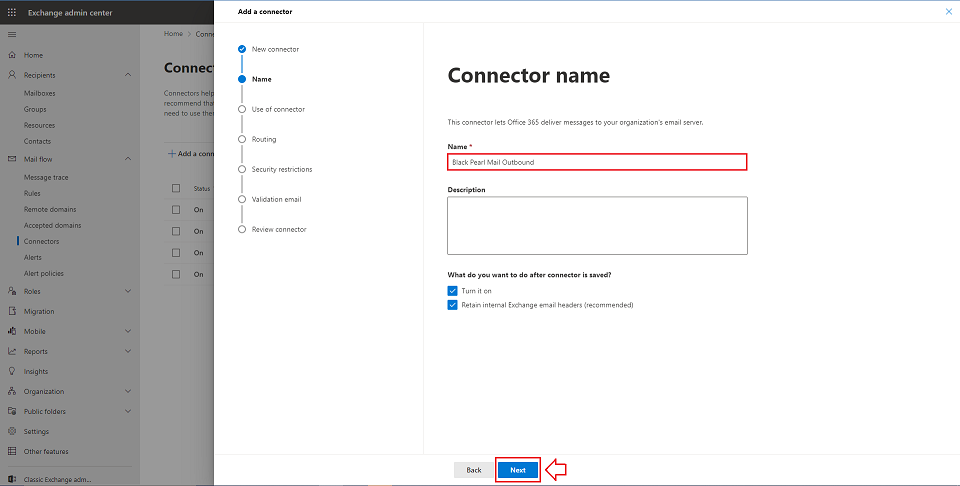Open the app launcher waffle icon

tap(12, 12)
